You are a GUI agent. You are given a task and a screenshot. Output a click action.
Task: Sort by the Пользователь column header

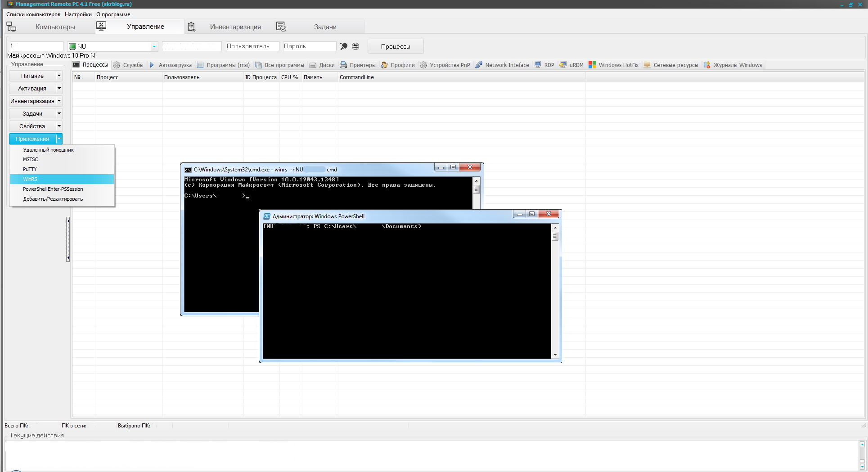tap(203, 77)
